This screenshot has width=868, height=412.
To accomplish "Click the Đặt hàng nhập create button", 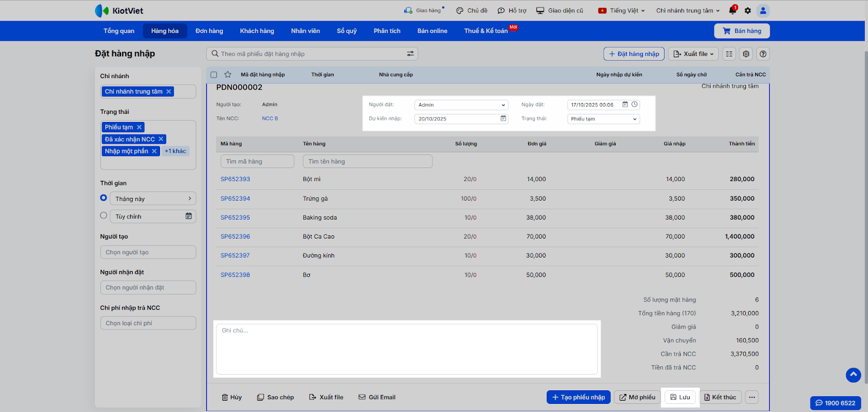I will click(634, 54).
